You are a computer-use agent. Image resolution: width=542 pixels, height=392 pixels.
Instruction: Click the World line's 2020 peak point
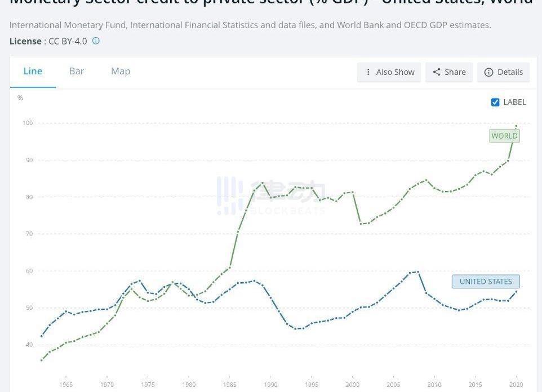(516, 126)
